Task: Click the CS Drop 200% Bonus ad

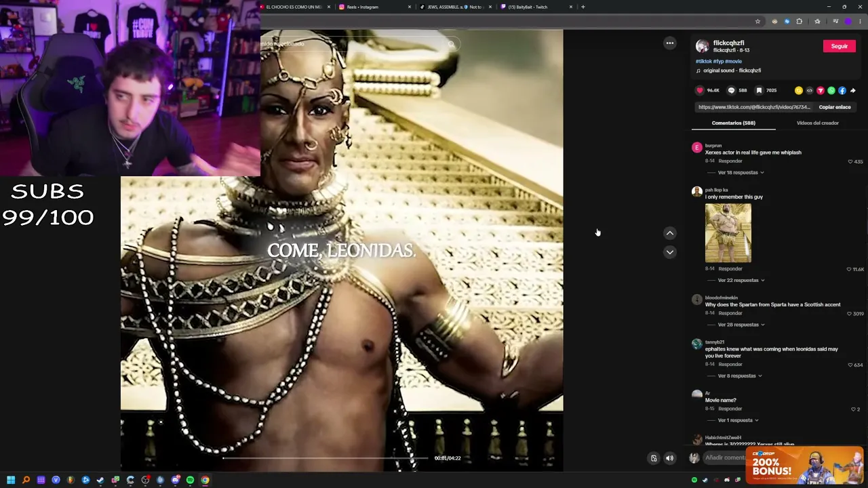Action: click(804, 466)
